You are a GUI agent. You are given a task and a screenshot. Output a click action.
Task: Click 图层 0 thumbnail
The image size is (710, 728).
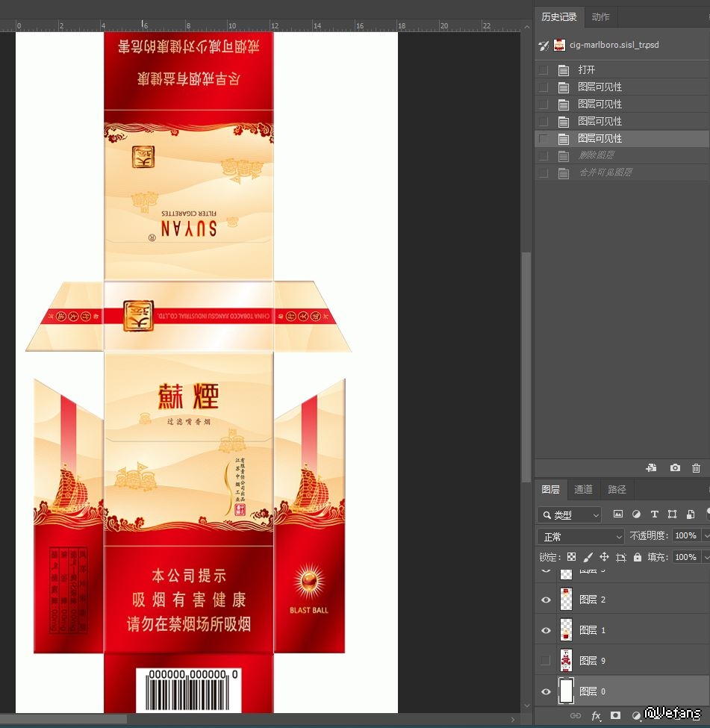click(566, 691)
